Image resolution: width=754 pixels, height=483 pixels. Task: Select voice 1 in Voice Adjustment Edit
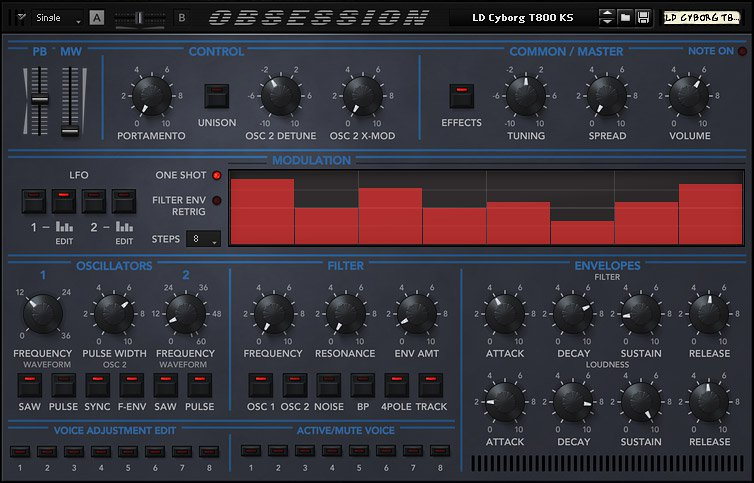[20, 452]
